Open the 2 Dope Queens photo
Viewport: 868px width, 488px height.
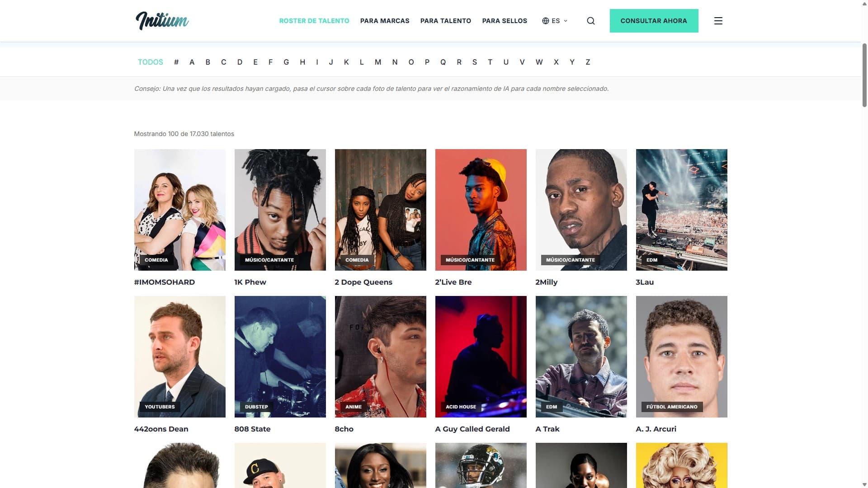pos(380,210)
